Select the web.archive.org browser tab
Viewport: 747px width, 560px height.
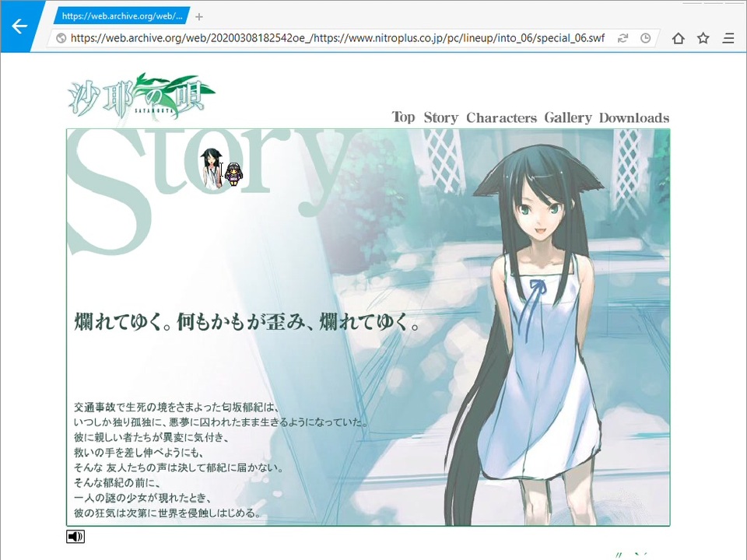pos(122,16)
